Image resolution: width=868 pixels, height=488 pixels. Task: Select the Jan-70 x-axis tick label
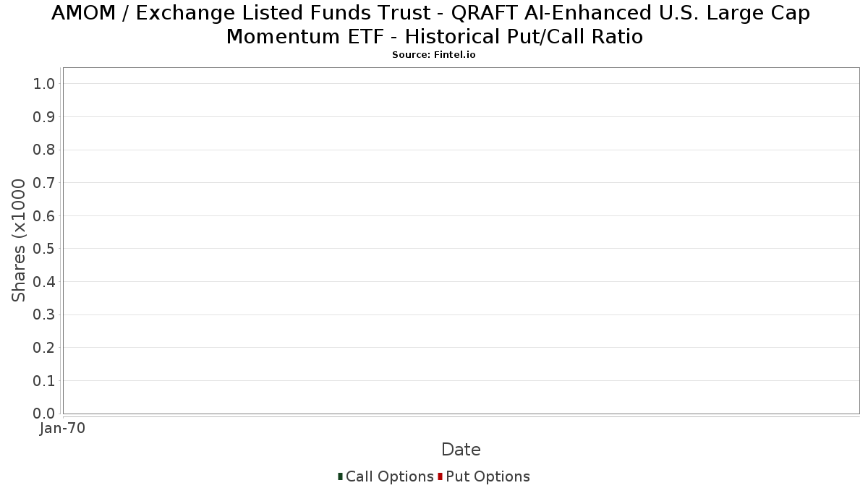tap(63, 429)
